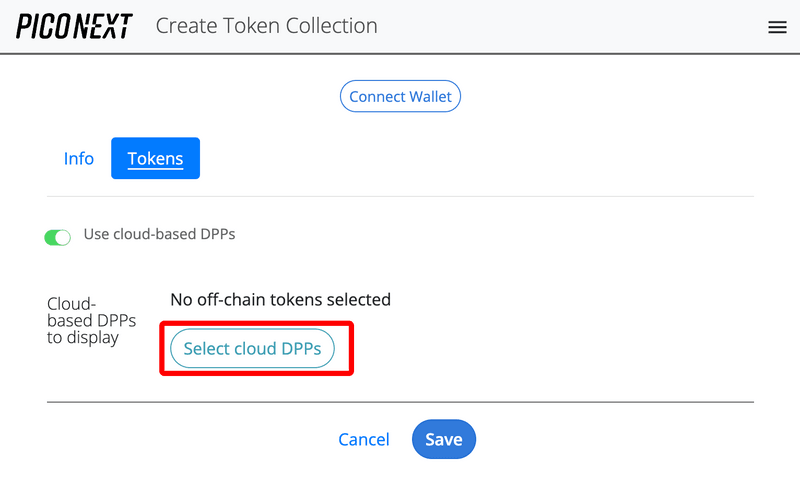Save the token collection

443,439
